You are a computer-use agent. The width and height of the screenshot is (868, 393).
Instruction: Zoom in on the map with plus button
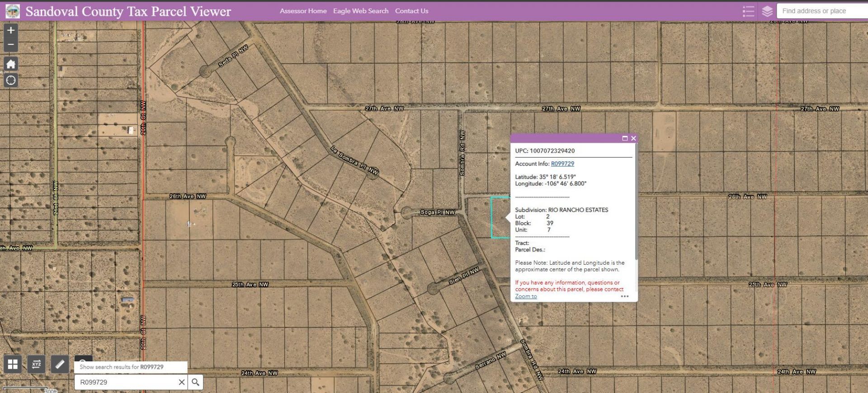[x=11, y=30]
